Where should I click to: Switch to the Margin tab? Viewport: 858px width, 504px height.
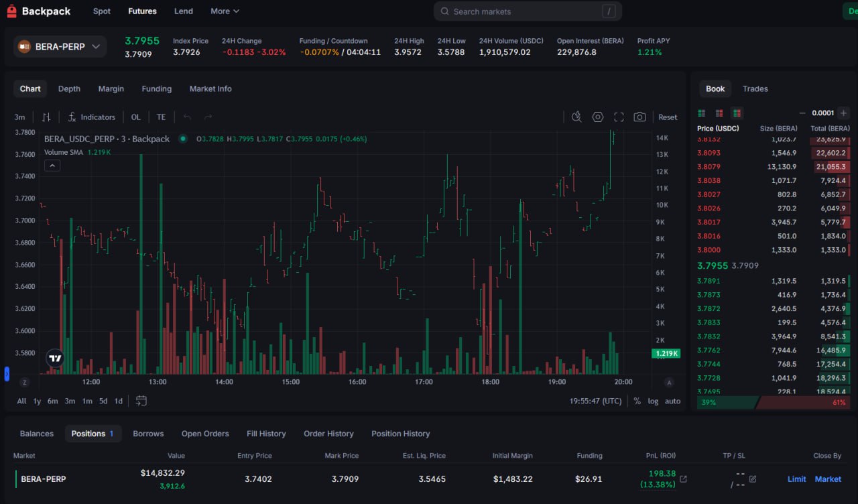coord(111,88)
